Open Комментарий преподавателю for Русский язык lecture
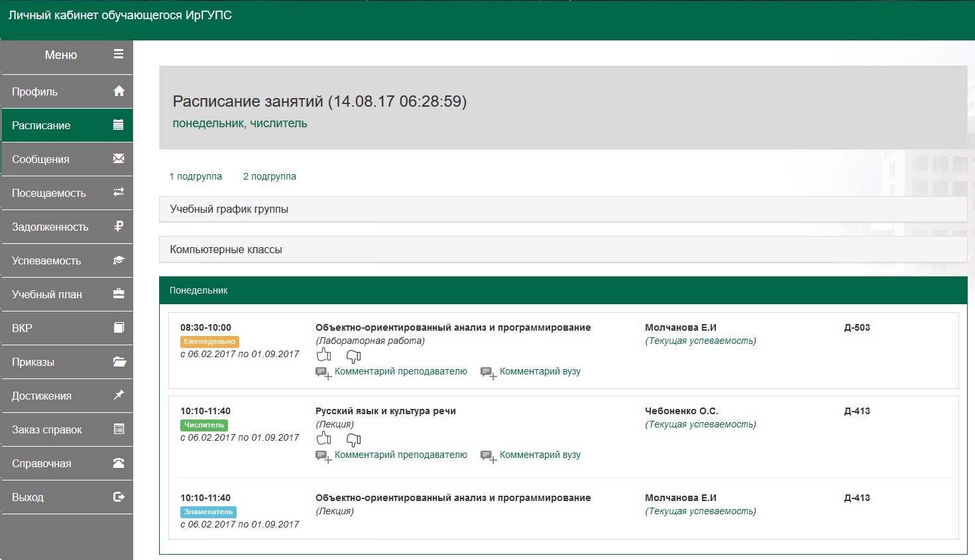Image resolution: width=975 pixels, height=560 pixels. click(401, 455)
